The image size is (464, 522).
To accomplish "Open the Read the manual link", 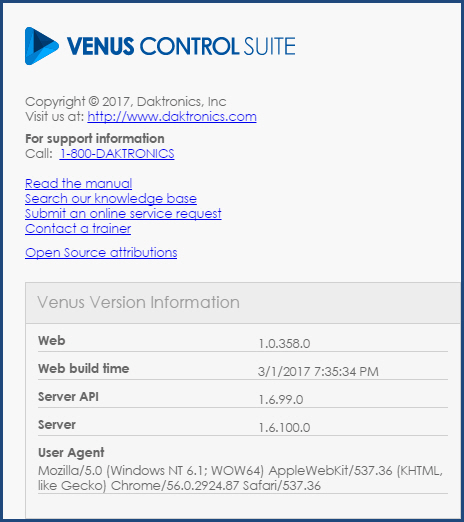I will (x=78, y=184).
